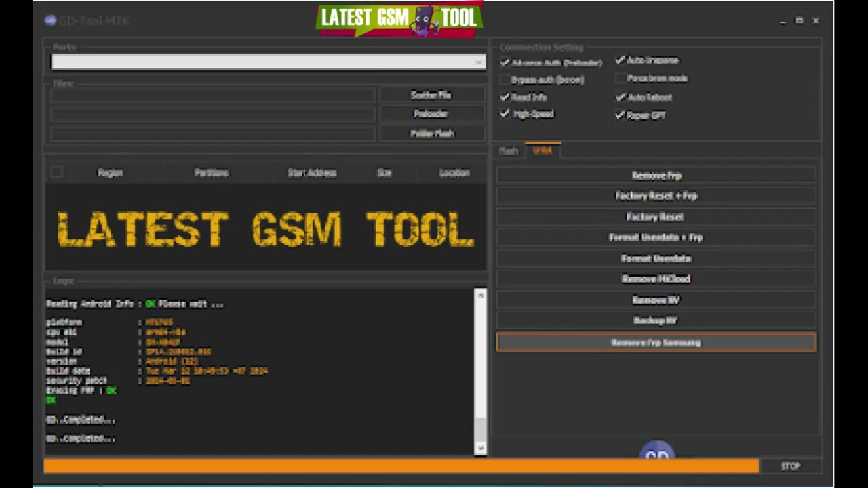Click the Remove NV button

tap(656, 300)
